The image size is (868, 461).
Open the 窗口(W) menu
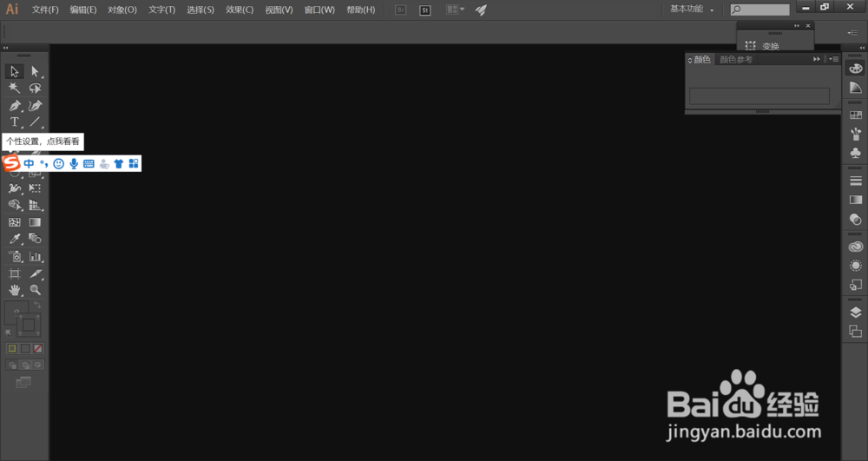319,10
